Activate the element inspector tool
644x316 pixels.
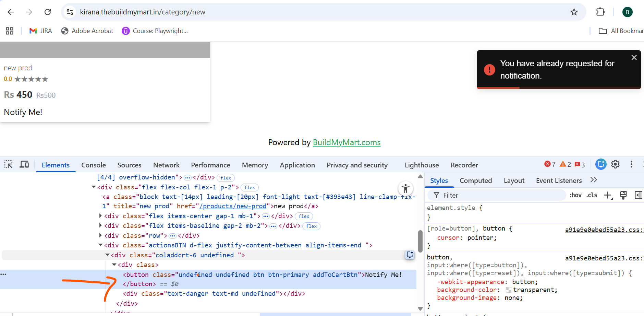pyautogui.click(x=9, y=165)
